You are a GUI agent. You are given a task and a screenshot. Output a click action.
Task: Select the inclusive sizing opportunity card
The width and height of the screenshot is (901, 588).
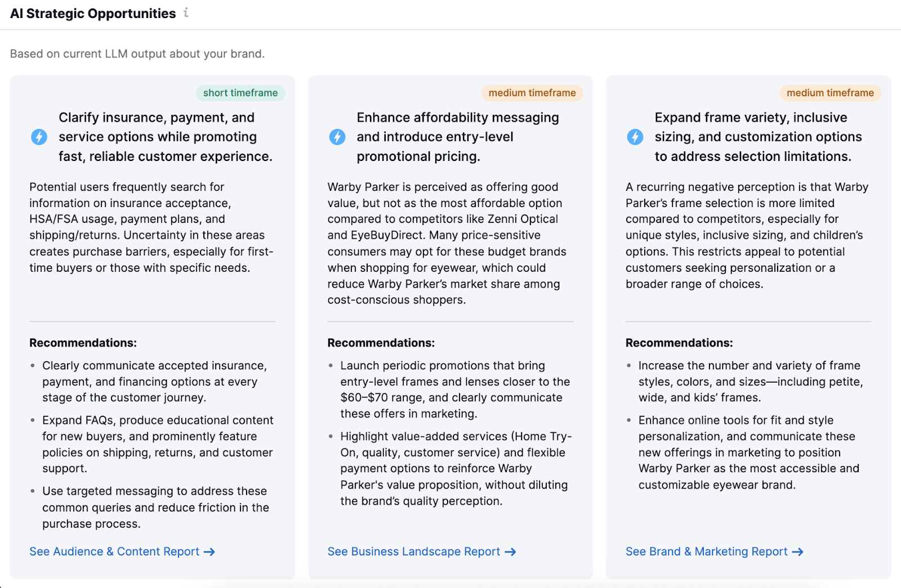pos(748,326)
